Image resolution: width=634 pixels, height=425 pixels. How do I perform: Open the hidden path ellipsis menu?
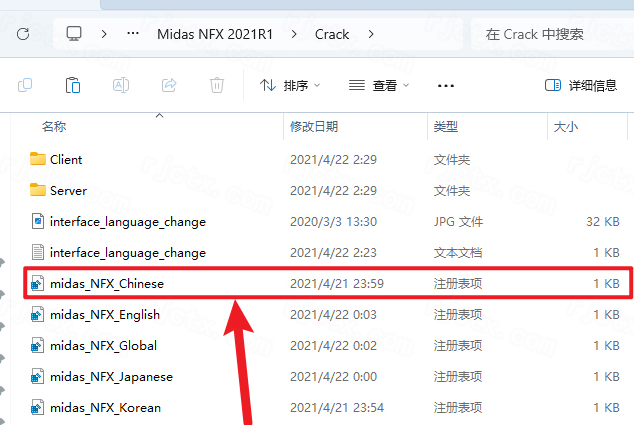coord(133,34)
